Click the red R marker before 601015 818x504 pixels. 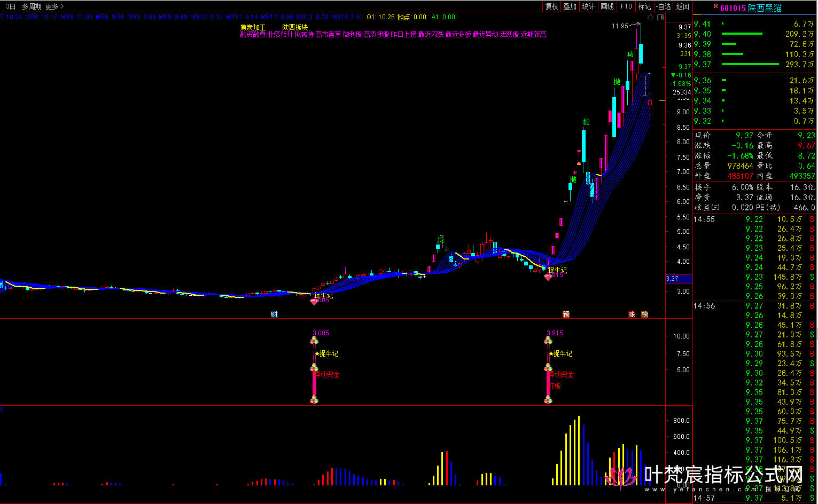[x=716, y=6]
